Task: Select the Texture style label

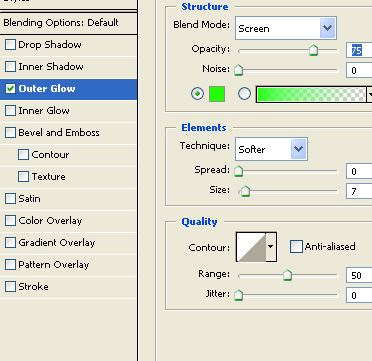Action: click(49, 177)
